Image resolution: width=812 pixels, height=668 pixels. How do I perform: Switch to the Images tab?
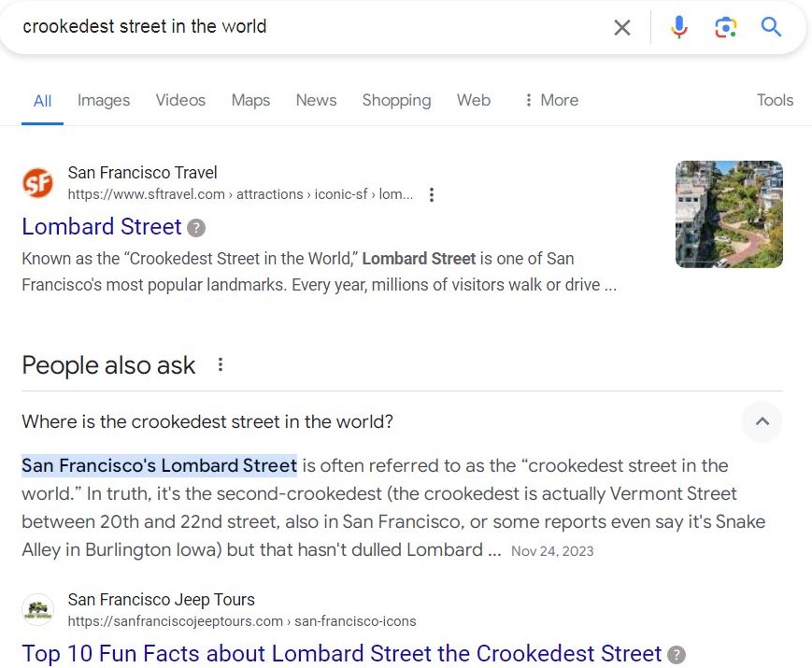click(104, 100)
